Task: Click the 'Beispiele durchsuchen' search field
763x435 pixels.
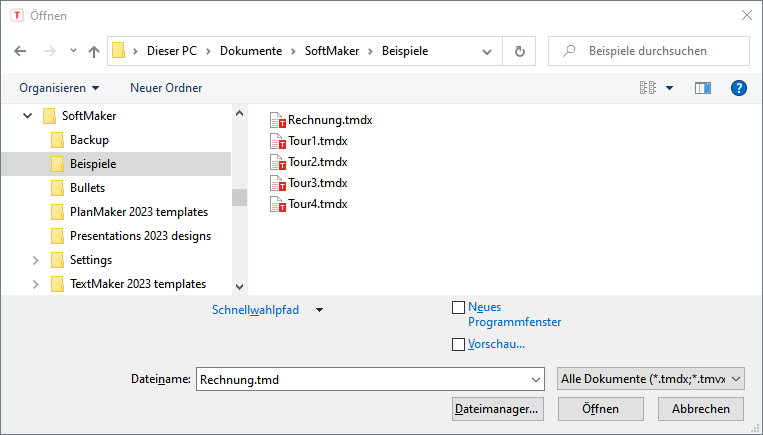Action: pos(649,51)
